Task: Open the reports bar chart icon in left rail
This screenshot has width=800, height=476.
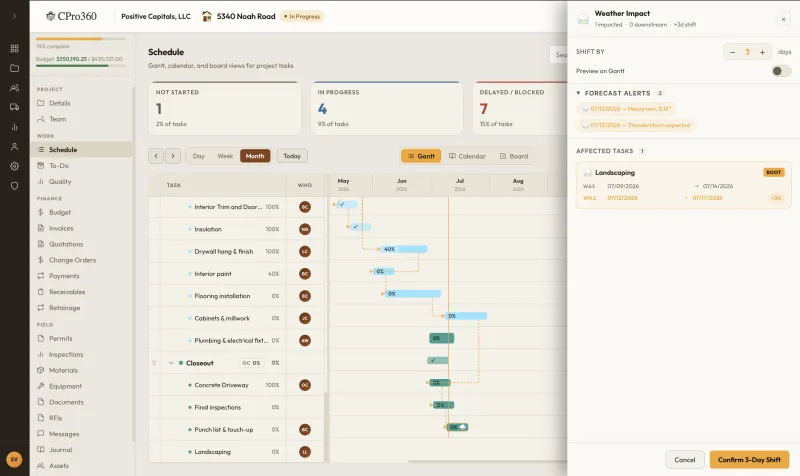Action: pyautogui.click(x=14, y=127)
